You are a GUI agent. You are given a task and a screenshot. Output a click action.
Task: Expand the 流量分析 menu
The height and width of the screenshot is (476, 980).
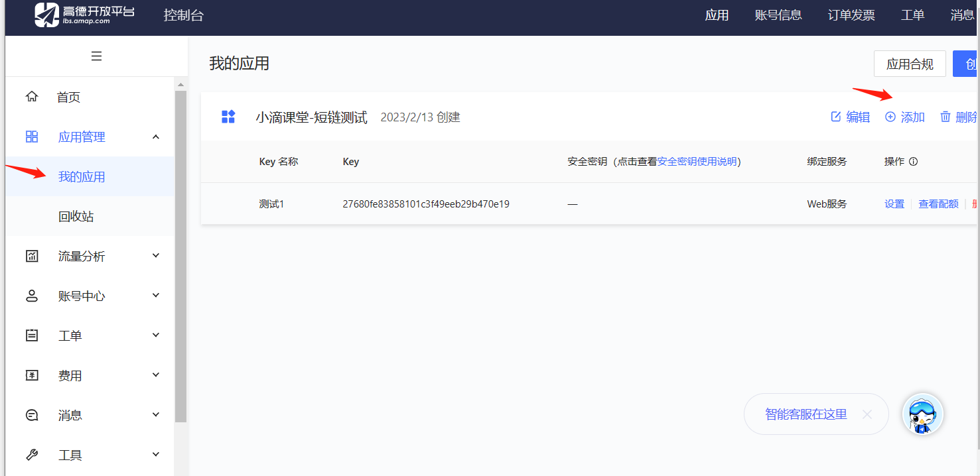click(x=155, y=255)
